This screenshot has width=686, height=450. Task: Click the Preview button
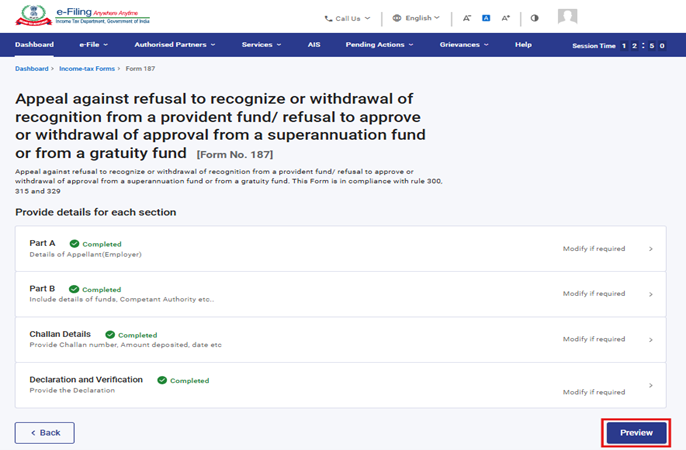[x=636, y=433]
